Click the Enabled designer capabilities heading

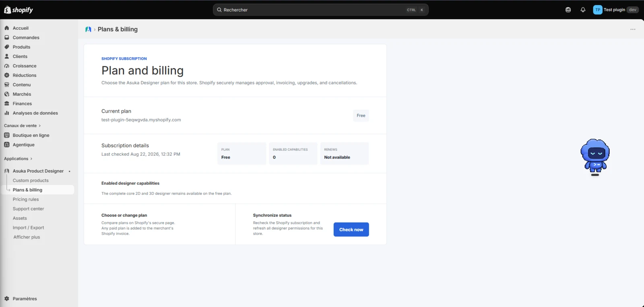(x=130, y=183)
